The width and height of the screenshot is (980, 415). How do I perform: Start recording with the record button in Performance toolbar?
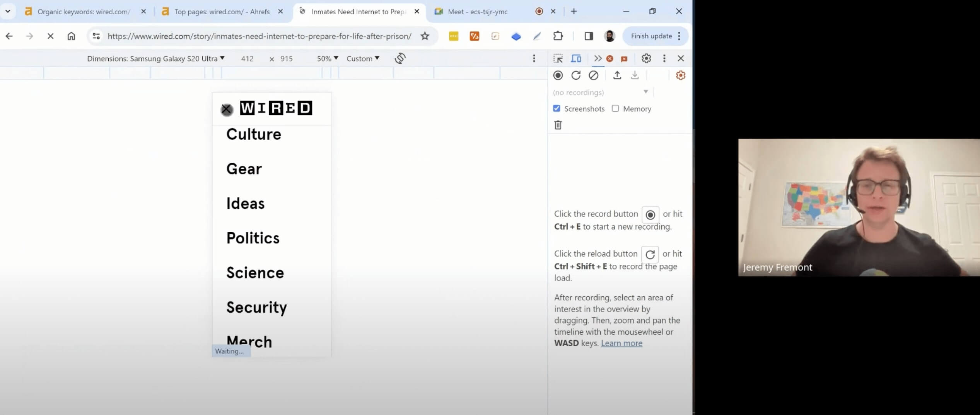click(558, 75)
